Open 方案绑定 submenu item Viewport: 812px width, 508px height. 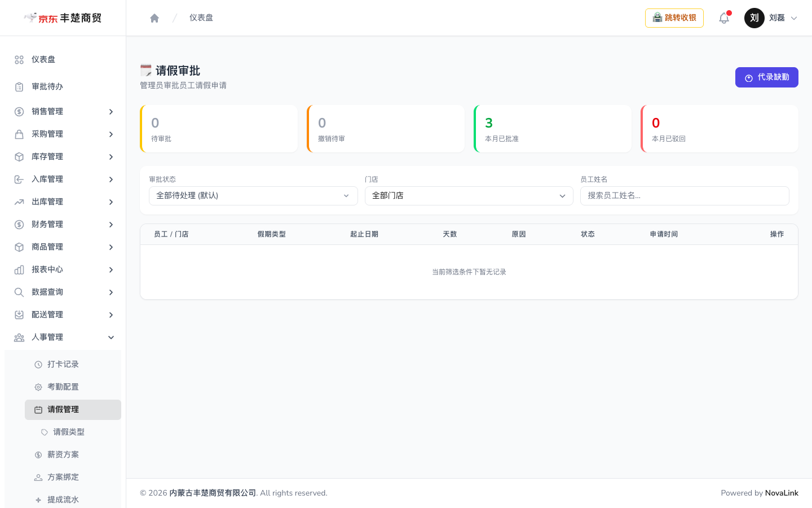(73, 478)
